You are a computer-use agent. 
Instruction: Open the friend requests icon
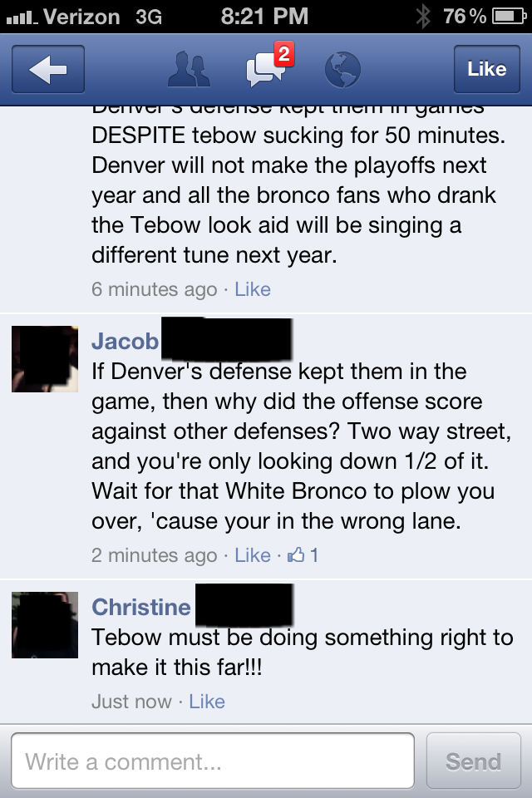point(189,69)
